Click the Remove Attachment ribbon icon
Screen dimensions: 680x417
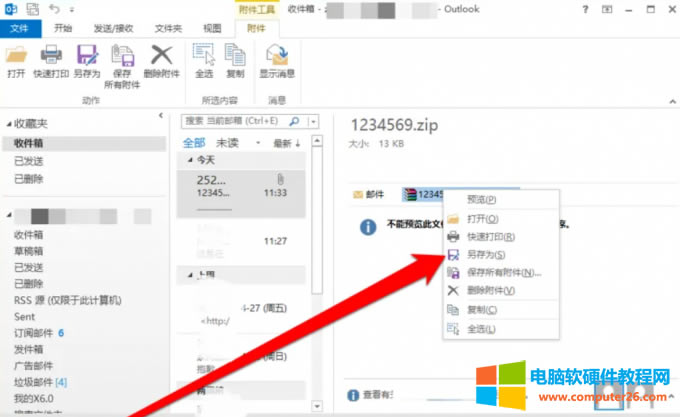[x=161, y=55]
